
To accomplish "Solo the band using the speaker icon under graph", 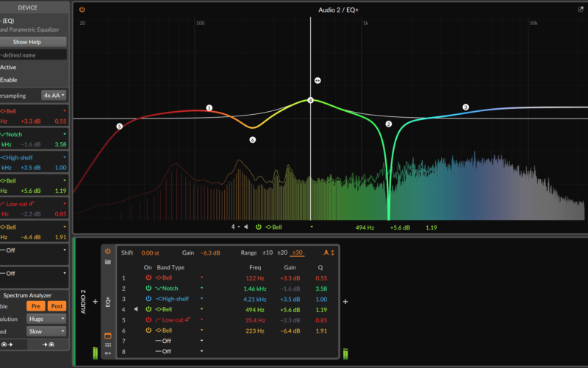I will click(246, 227).
